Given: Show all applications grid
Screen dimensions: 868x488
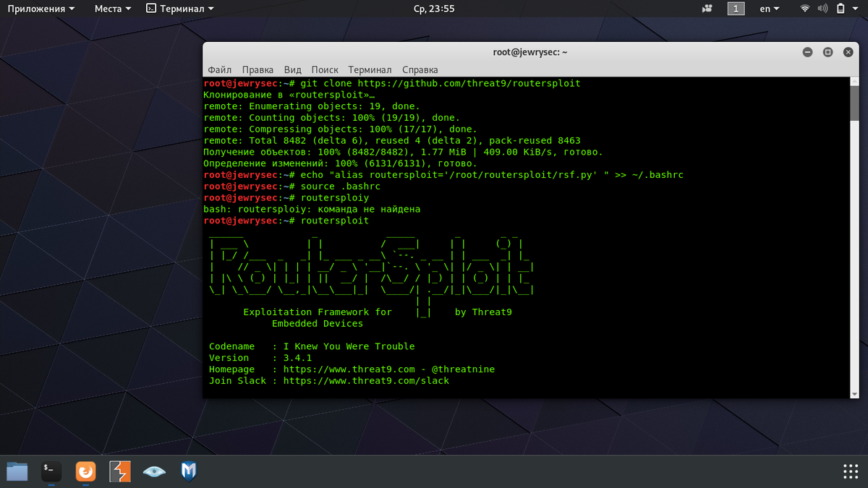Looking at the screenshot, I should click(x=851, y=471).
